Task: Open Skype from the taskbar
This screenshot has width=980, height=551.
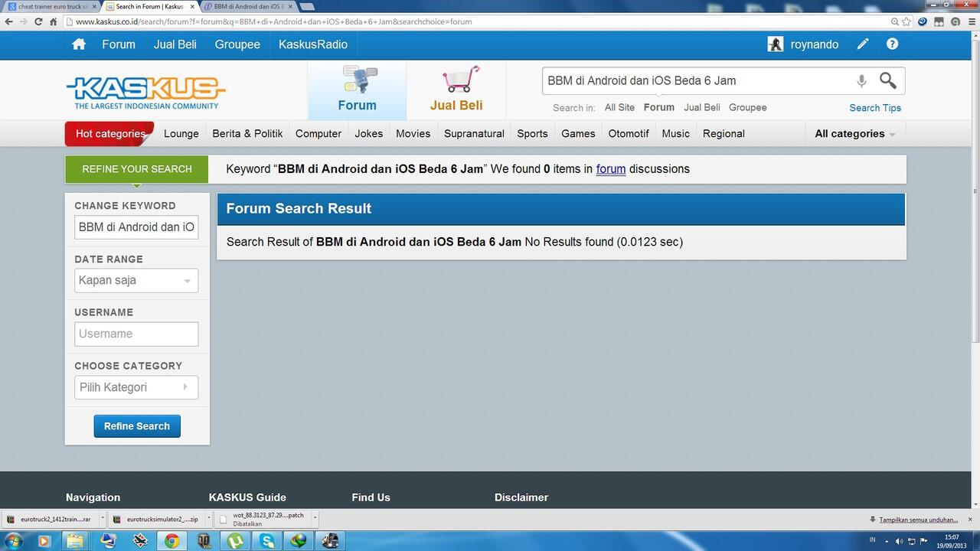Action: click(x=267, y=541)
